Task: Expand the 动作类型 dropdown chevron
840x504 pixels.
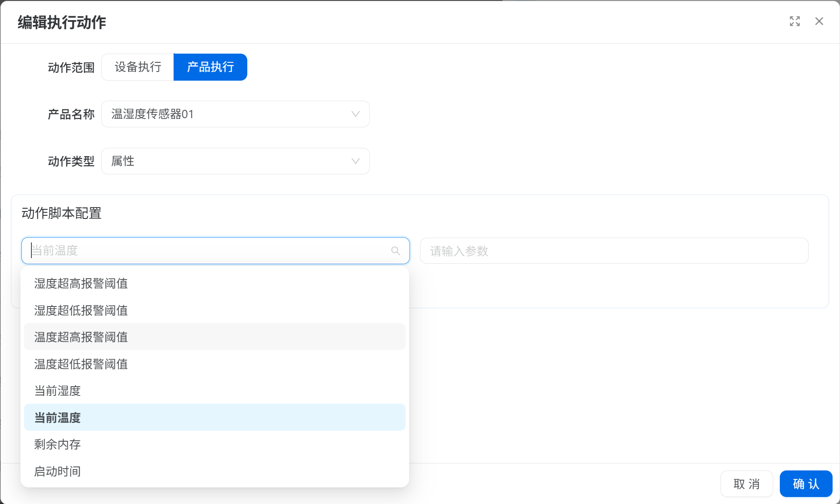Action: (x=355, y=161)
